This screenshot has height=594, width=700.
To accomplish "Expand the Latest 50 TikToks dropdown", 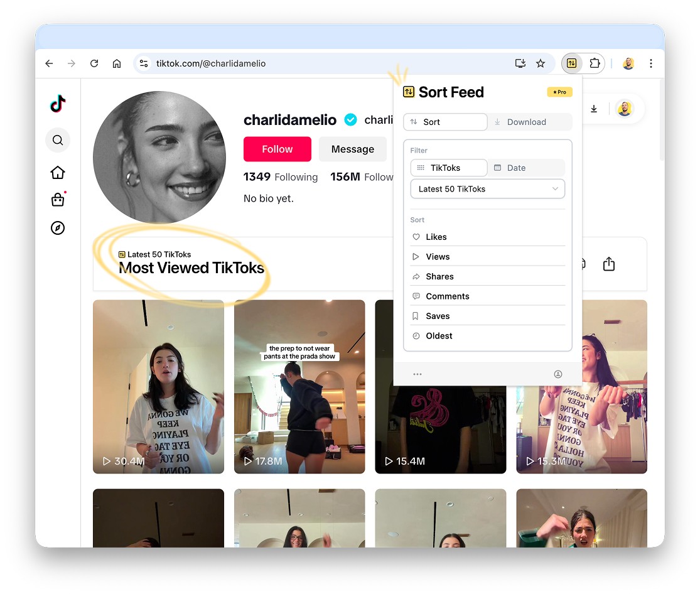I will tap(488, 189).
